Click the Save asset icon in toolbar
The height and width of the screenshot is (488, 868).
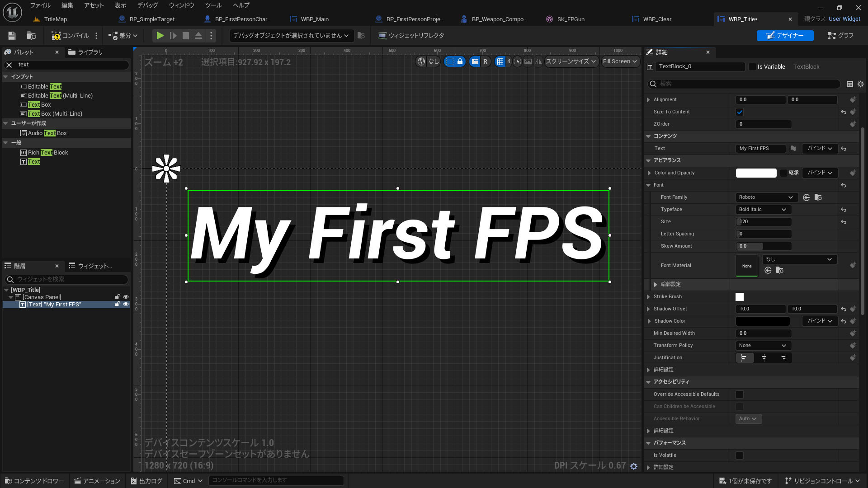coord(12,36)
